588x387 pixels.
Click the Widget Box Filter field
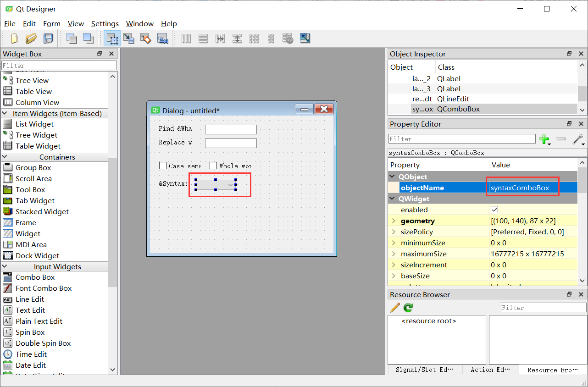[x=59, y=66]
